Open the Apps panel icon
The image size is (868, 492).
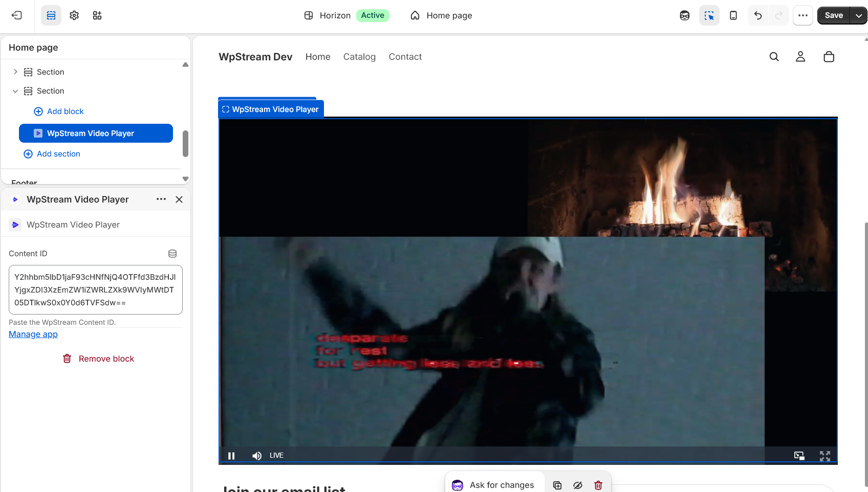coord(97,15)
